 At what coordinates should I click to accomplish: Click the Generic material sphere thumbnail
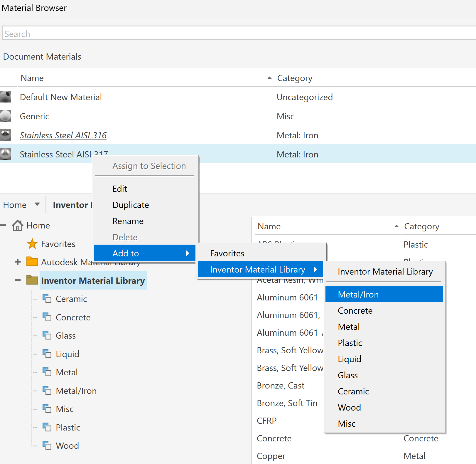[6, 116]
